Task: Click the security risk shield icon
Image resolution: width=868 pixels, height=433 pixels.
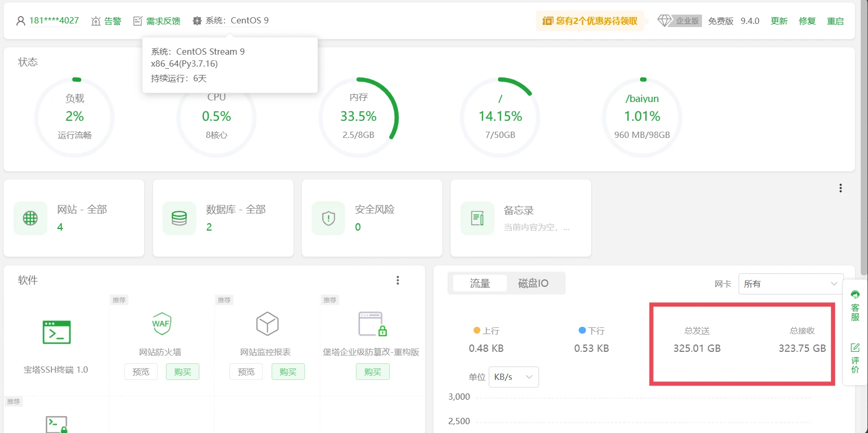Action: [328, 218]
